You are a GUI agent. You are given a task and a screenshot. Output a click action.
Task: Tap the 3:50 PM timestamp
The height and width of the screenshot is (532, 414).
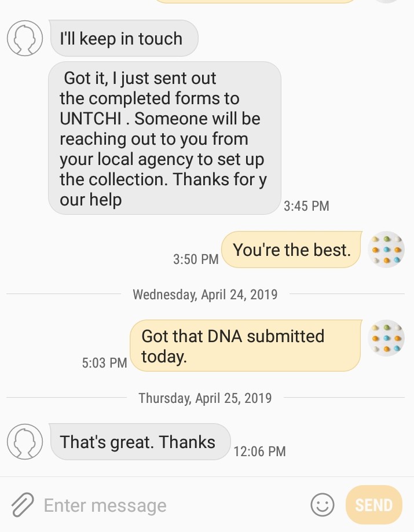(196, 259)
